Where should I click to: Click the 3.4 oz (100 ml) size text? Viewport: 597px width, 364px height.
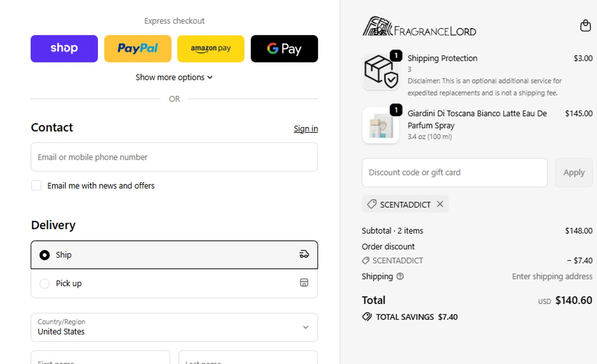[x=429, y=136]
